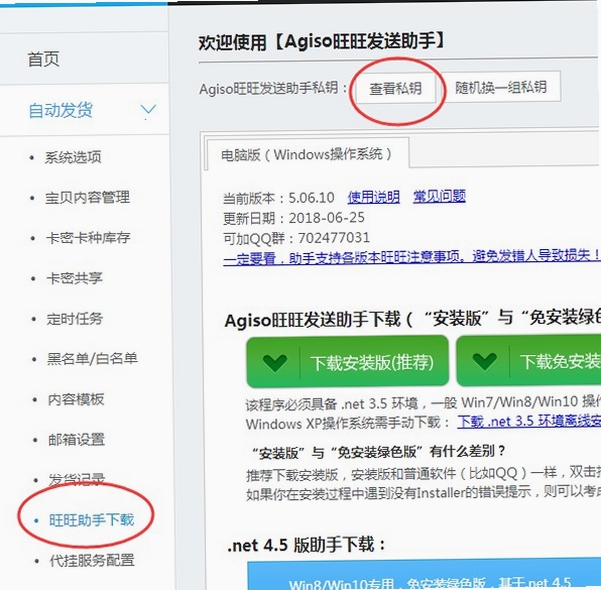Screen dimensions: 601x590
Task: Go to 卡密卡种库存 page
Action: [x=88, y=238]
